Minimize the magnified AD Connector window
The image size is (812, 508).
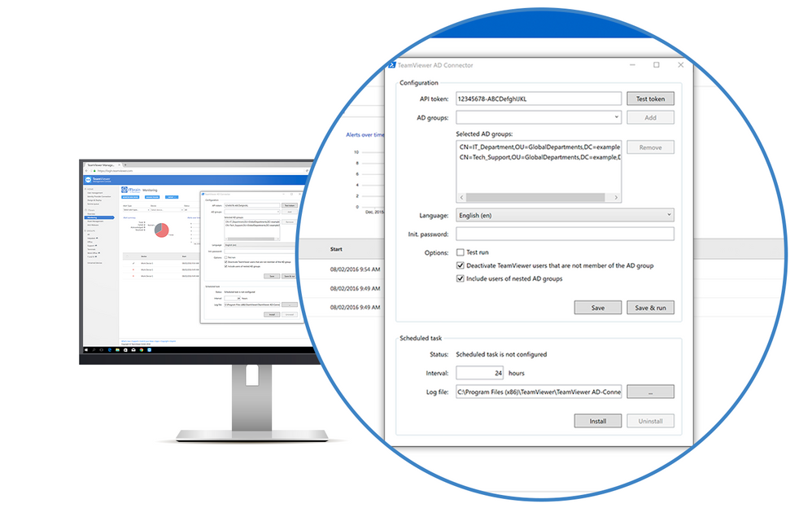click(632, 65)
